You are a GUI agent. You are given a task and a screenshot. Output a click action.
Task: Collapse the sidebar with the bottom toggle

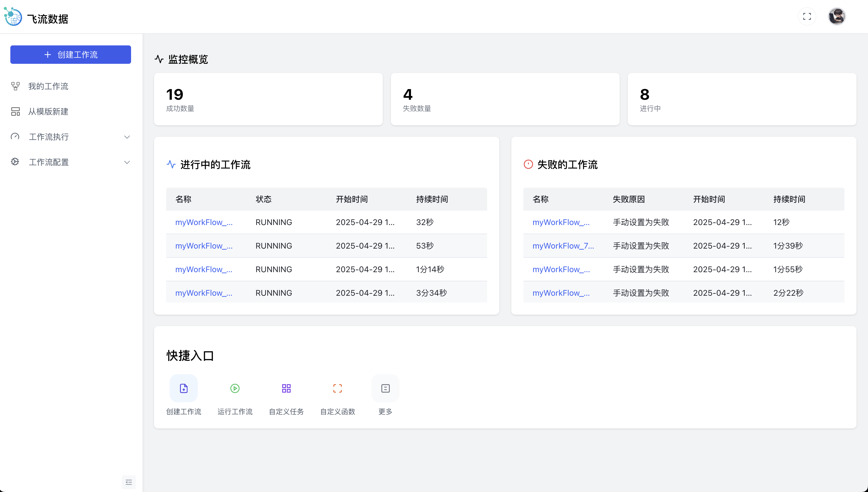click(129, 482)
